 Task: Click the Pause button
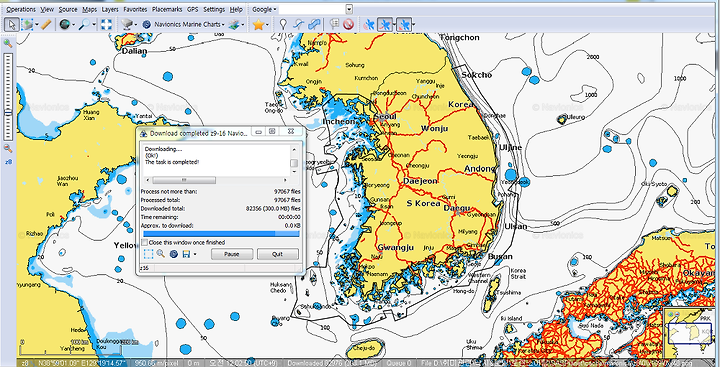point(232,254)
